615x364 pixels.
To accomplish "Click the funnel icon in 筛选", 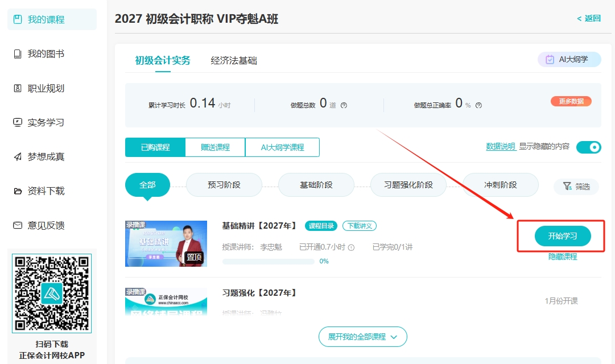I will [567, 187].
